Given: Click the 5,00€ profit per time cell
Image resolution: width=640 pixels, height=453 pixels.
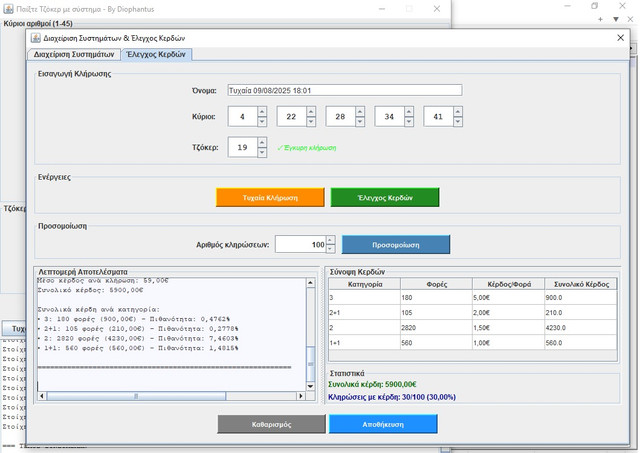Looking at the screenshot, I should pyautogui.click(x=509, y=298).
